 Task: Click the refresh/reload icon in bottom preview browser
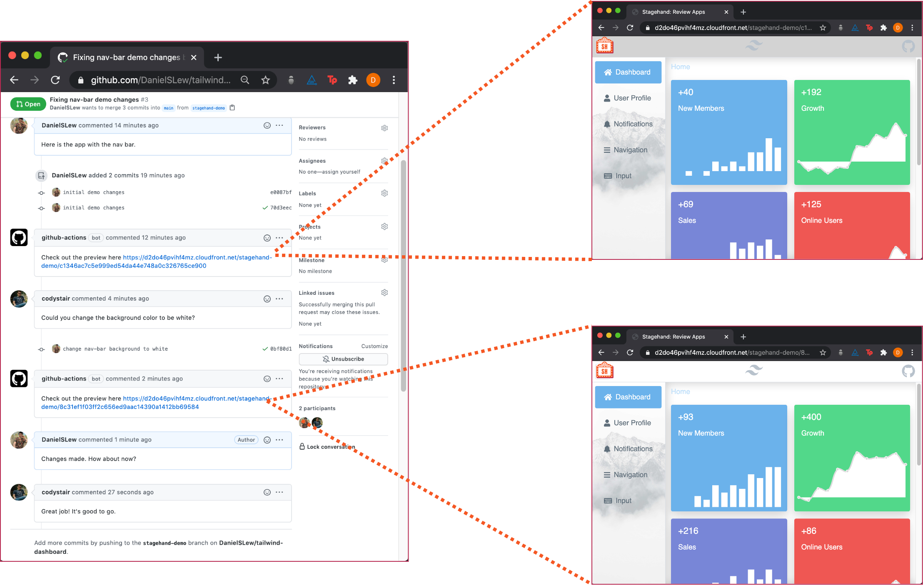631,353
